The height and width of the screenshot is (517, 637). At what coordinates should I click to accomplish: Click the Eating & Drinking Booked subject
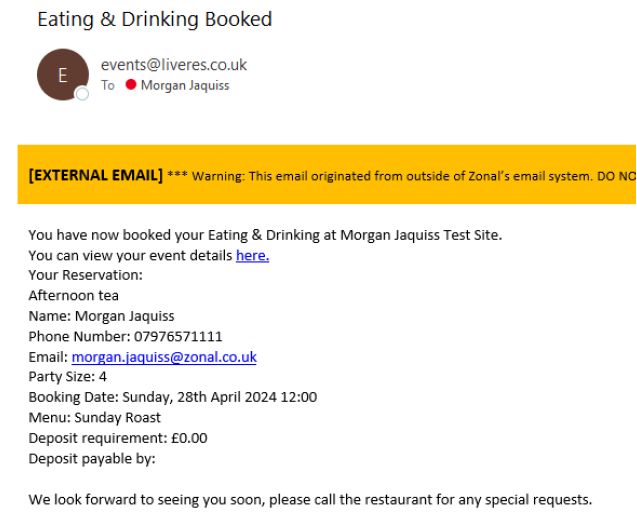[x=155, y=19]
